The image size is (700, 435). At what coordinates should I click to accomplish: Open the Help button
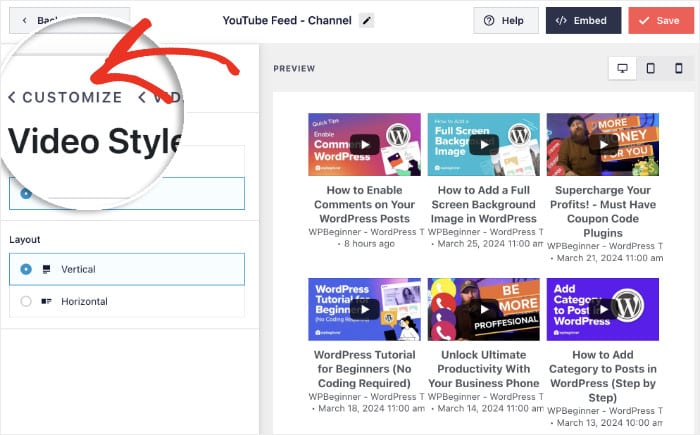point(503,20)
